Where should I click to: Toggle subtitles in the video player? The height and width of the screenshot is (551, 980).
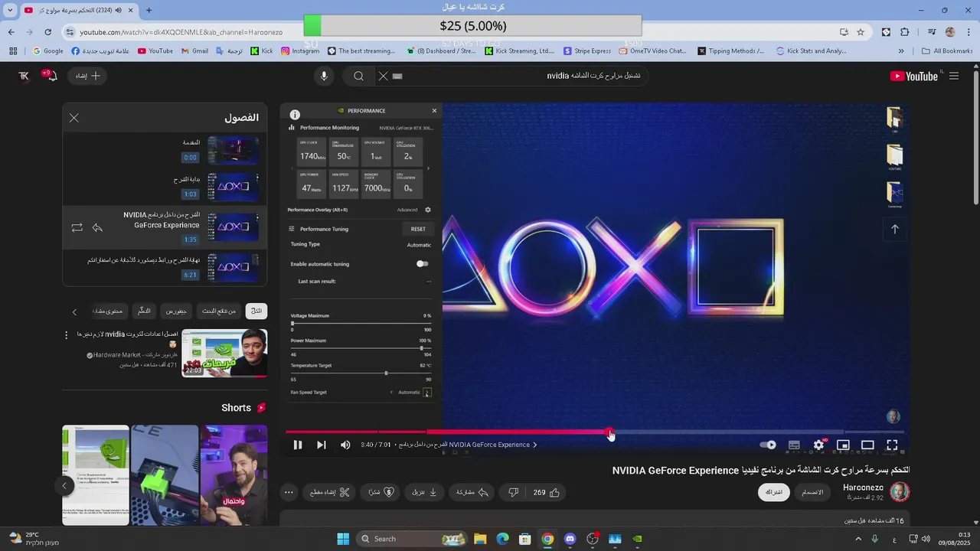(794, 445)
